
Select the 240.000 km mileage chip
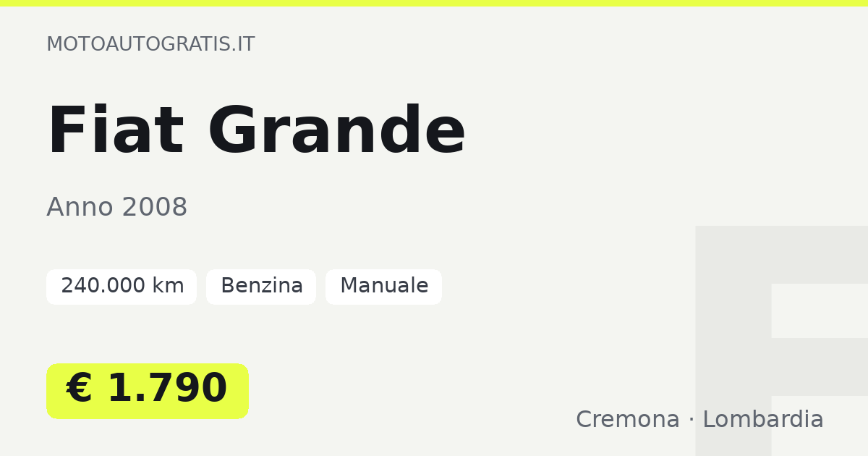click(122, 287)
